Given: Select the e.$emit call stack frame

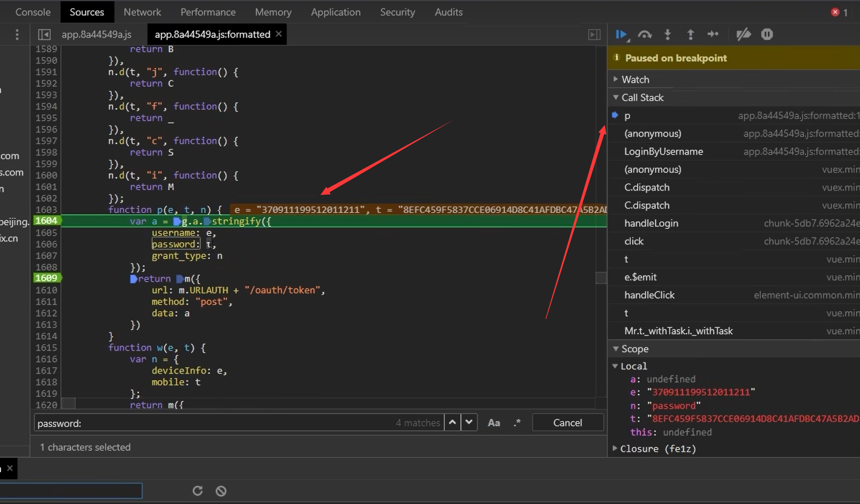Looking at the screenshot, I should point(733,277).
